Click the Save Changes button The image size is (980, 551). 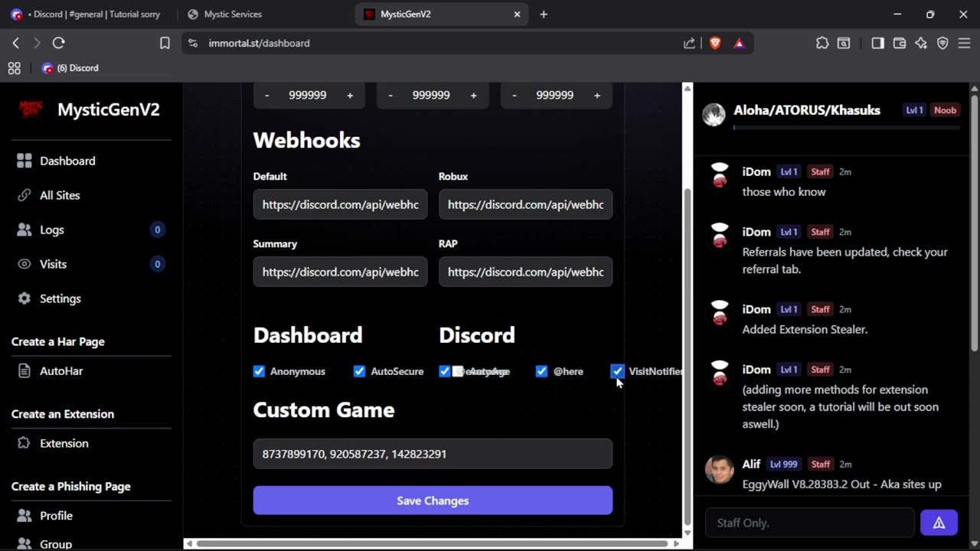[433, 500]
